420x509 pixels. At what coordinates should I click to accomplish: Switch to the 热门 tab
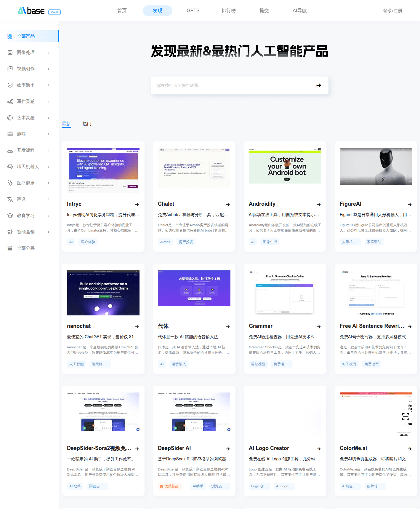87,124
